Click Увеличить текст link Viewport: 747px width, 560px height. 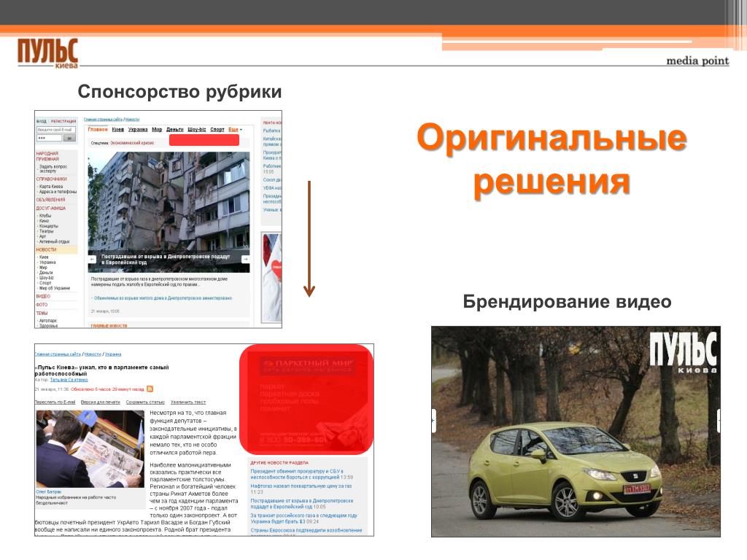[x=188, y=402]
